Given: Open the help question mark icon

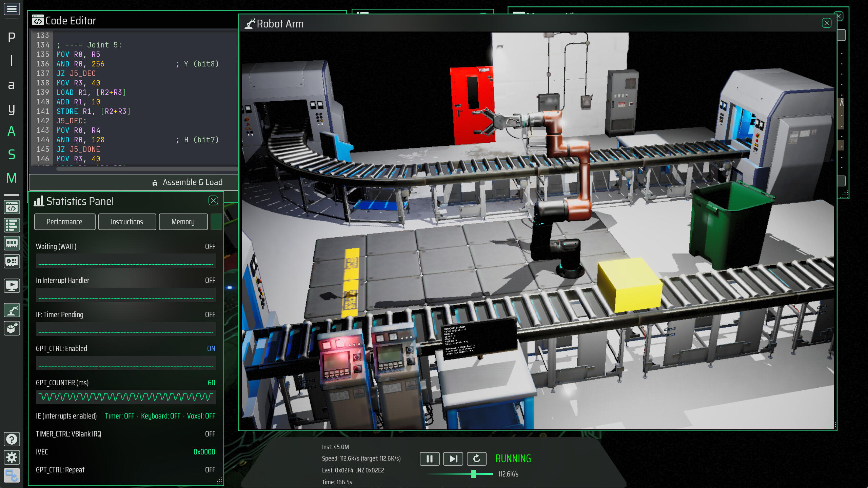Looking at the screenshot, I should point(12,439).
